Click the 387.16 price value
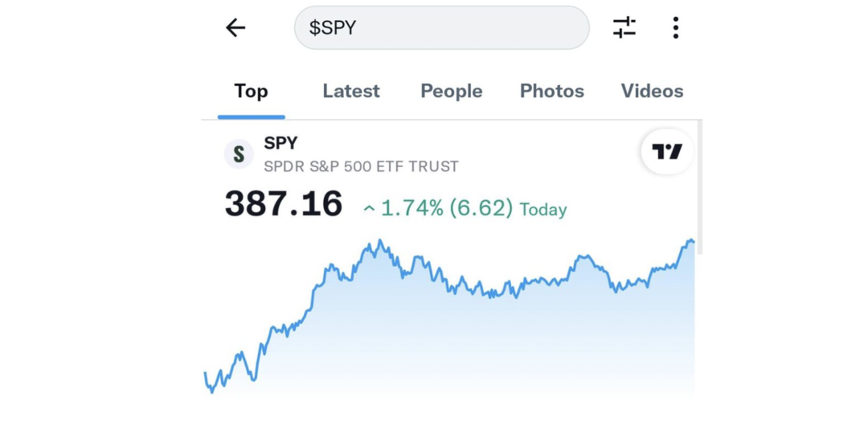The width and height of the screenshot is (868, 434). click(x=284, y=204)
